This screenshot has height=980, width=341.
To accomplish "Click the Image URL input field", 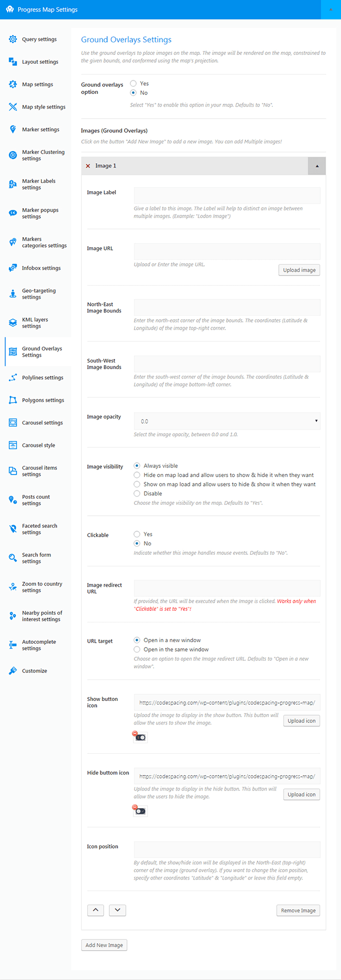I will click(x=227, y=252).
